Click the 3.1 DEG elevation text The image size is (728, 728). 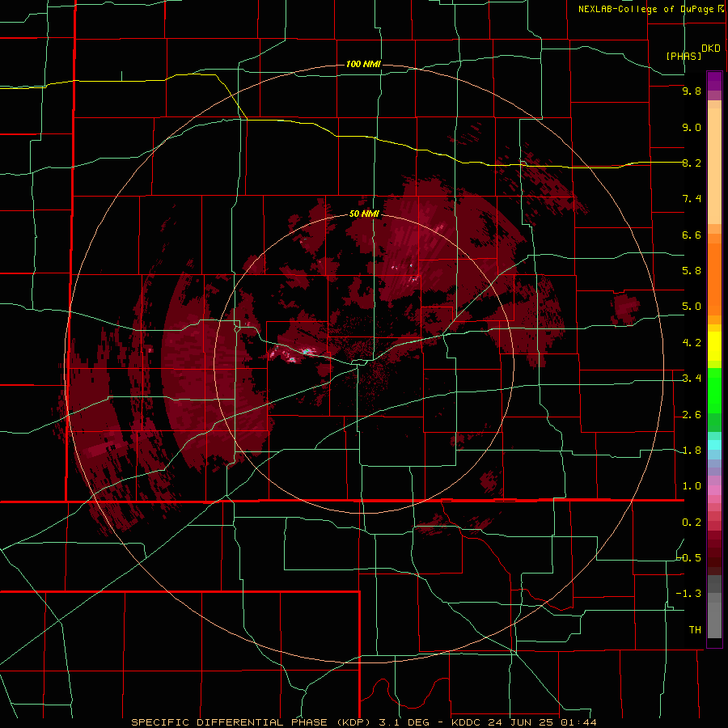(405, 722)
